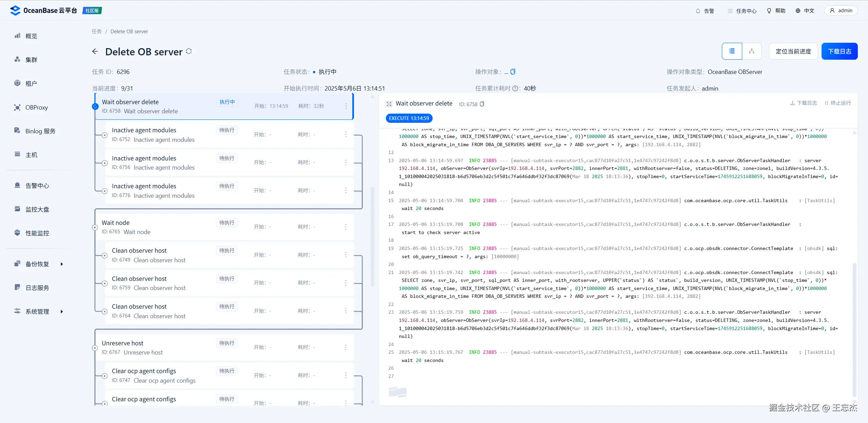
Task: Expand the 备份恢复 sidebar submenu
Action: coord(62,264)
